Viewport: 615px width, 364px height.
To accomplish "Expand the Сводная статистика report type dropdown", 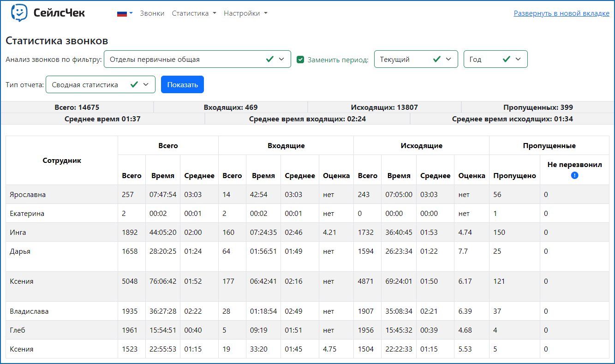I will [100, 84].
